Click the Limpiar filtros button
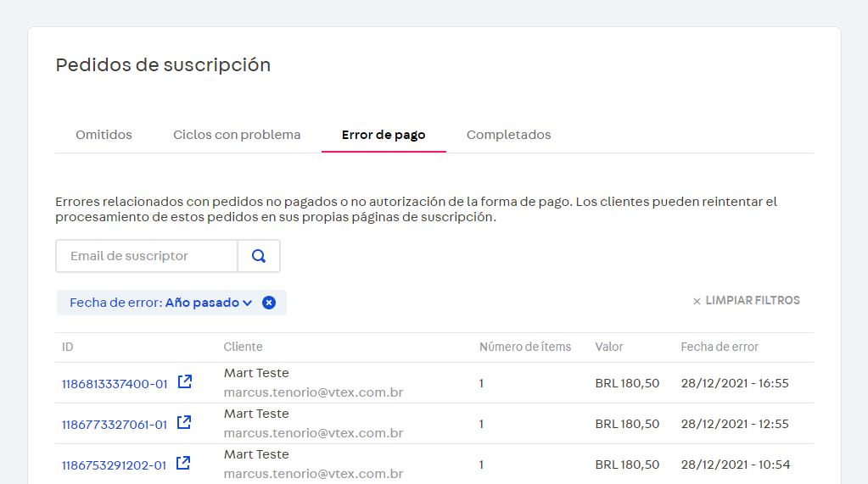This screenshot has width=868, height=484. [x=746, y=301]
